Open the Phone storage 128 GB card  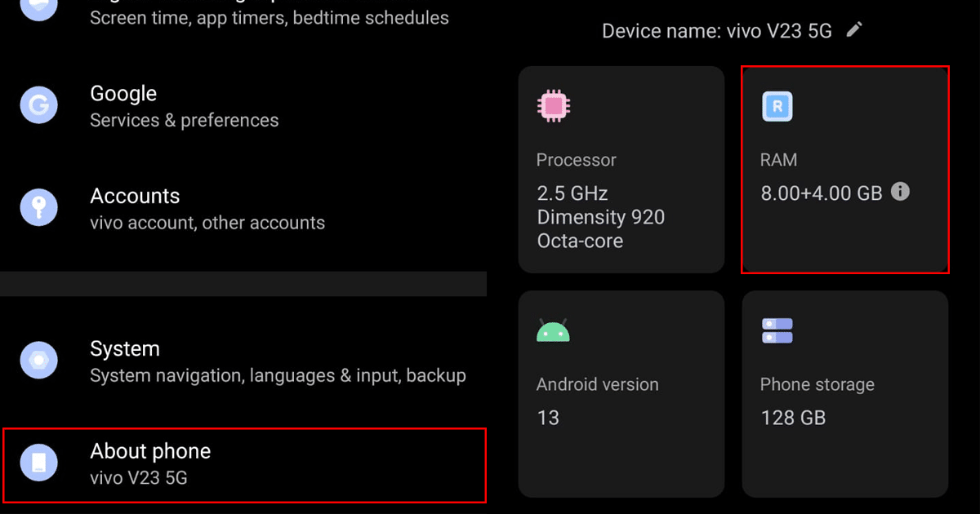pos(845,394)
